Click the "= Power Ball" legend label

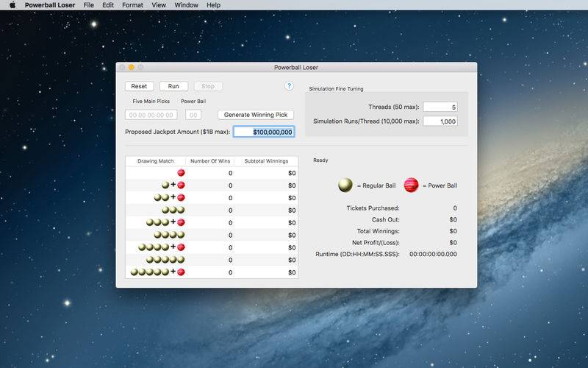click(440, 185)
